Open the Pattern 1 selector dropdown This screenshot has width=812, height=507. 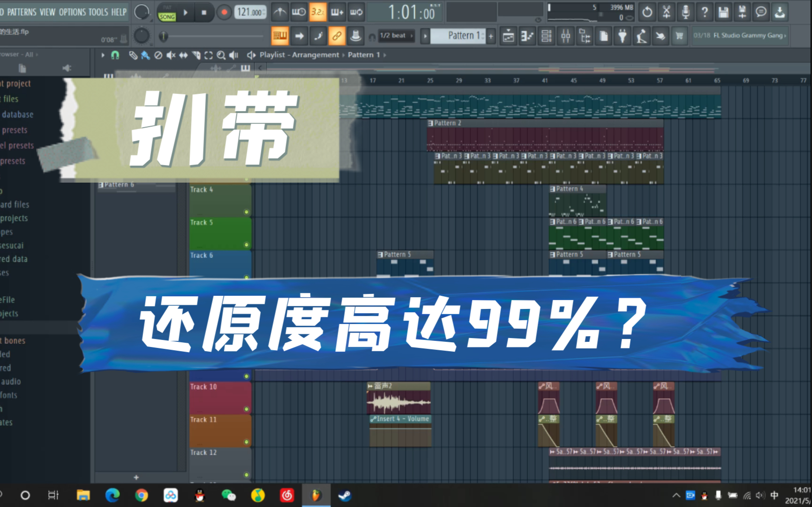point(458,36)
